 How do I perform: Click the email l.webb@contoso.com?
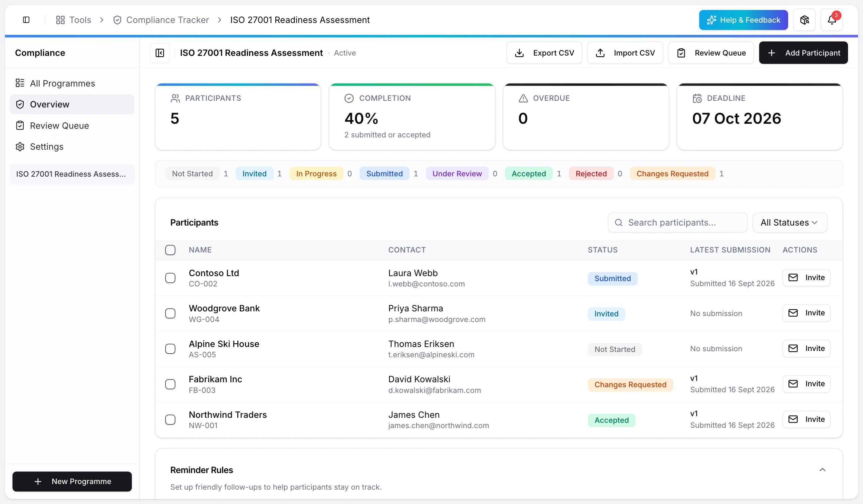427,284
